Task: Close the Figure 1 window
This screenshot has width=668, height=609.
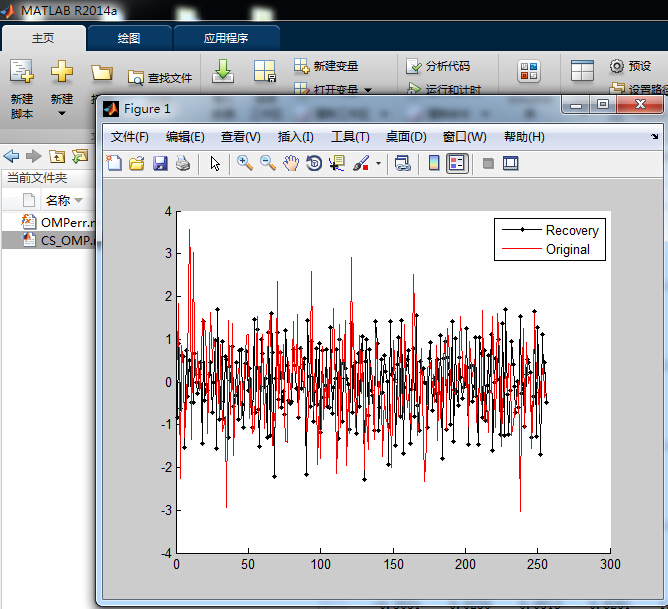Action: click(640, 104)
